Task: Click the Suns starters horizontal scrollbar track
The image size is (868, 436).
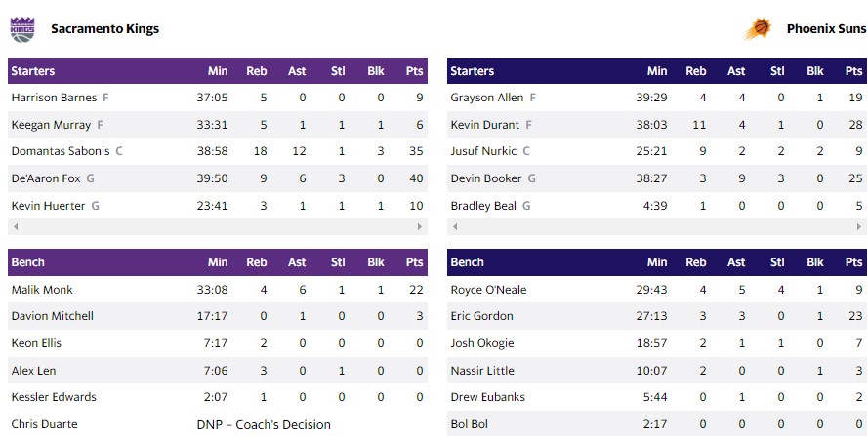Action: pyautogui.click(x=657, y=227)
